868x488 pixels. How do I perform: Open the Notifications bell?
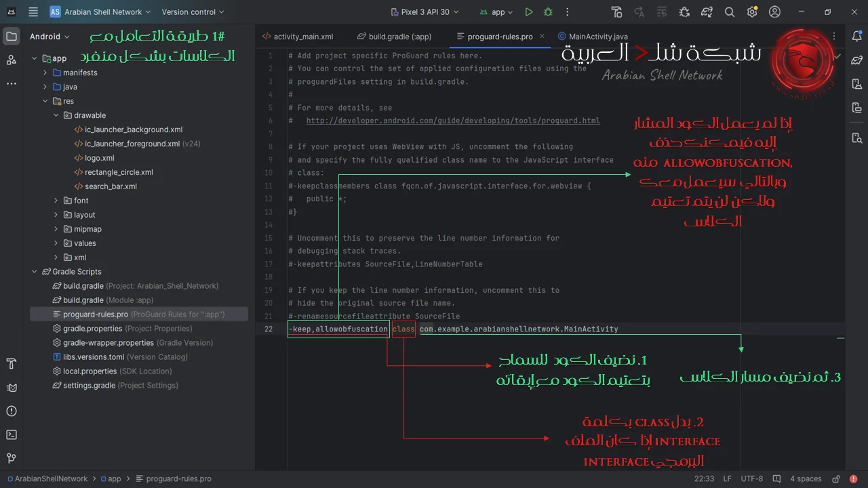(856, 37)
